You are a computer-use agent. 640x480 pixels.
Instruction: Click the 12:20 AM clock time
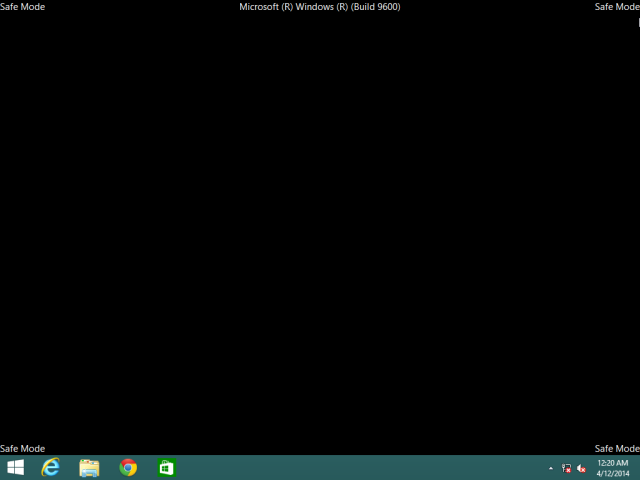[x=612, y=463]
